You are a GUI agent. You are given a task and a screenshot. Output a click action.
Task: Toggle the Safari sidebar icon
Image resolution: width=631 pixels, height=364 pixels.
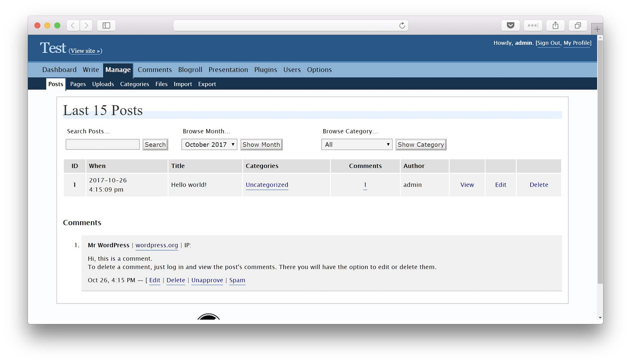(x=106, y=25)
